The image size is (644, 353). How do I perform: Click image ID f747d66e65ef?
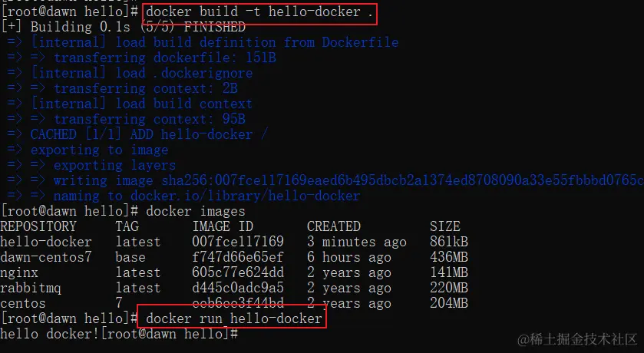tap(238, 257)
